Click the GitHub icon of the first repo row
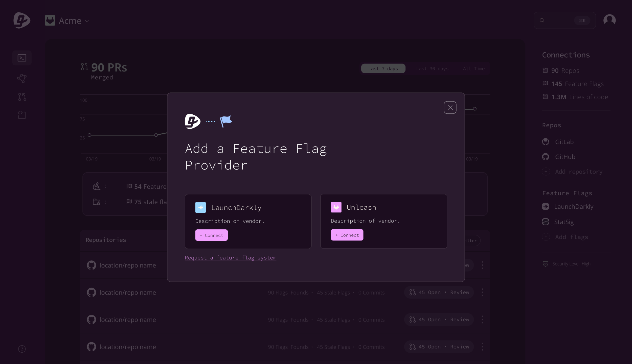Screen dimensions: 632x364 click(91, 265)
